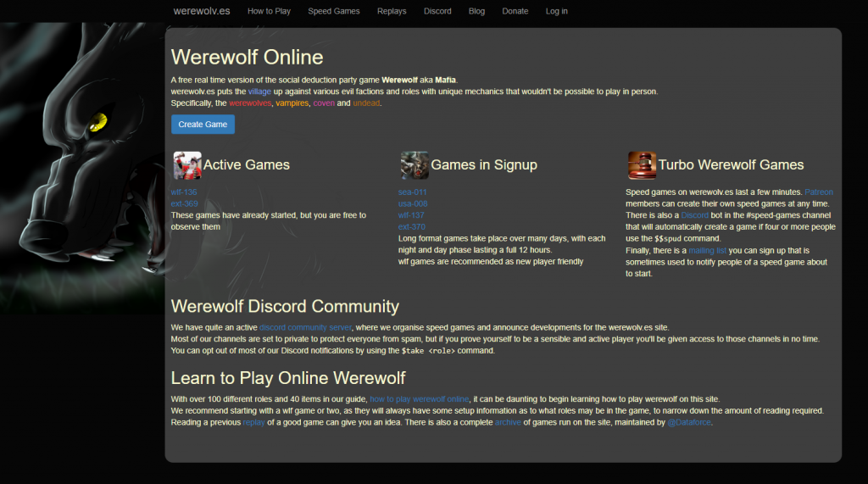868x484 pixels.
Task: Click the Active Games section icon
Action: (x=187, y=165)
